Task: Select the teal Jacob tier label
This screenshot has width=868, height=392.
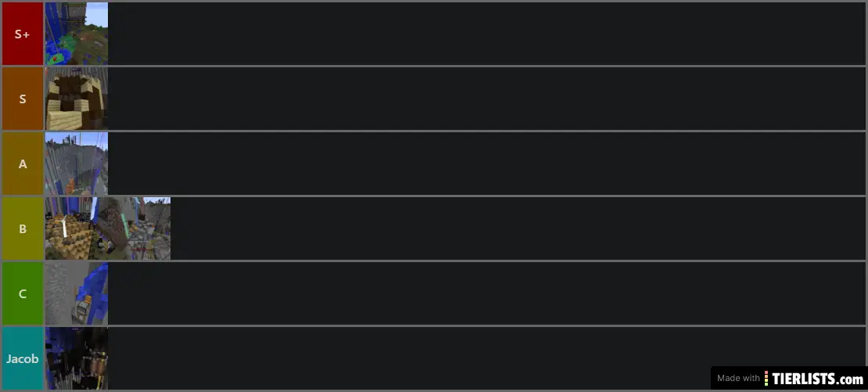Action: click(22, 358)
